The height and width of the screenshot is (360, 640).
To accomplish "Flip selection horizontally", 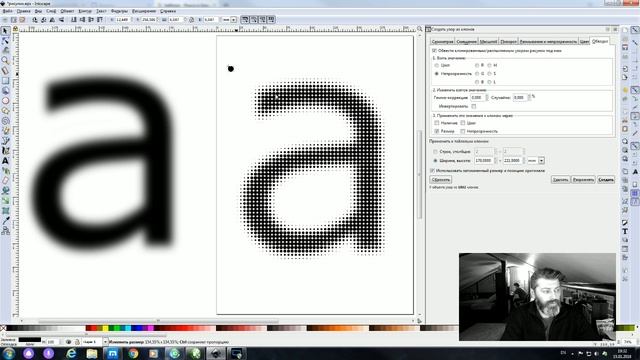I will coord(52,20).
